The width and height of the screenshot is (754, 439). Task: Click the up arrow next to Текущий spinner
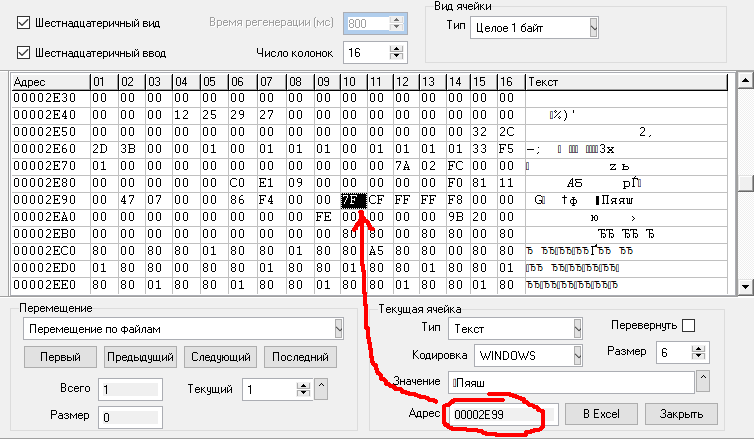click(321, 389)
